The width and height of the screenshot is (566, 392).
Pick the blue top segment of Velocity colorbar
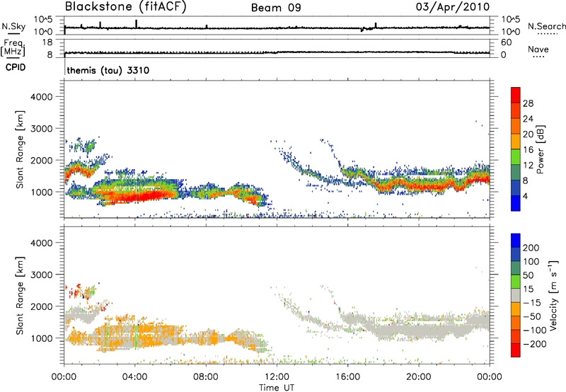click(516, 241)
